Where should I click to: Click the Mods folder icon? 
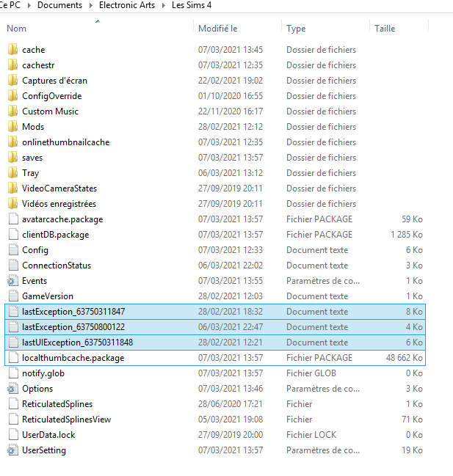(12, 127)
